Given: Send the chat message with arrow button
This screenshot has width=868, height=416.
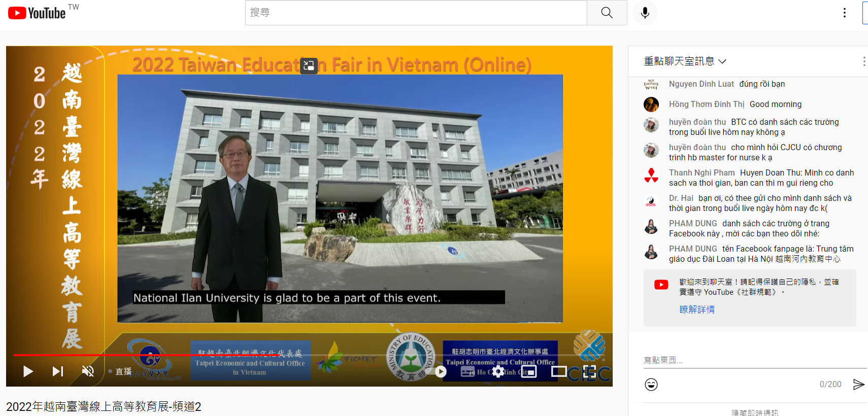Looking at the screenshot, I should [x=858, y=385].
